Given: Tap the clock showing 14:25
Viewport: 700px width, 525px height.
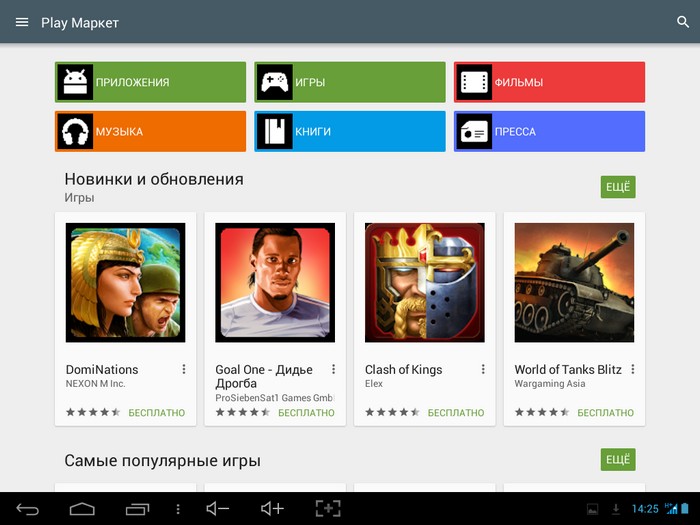Looking at the screenshot, I should pos(645,509).
